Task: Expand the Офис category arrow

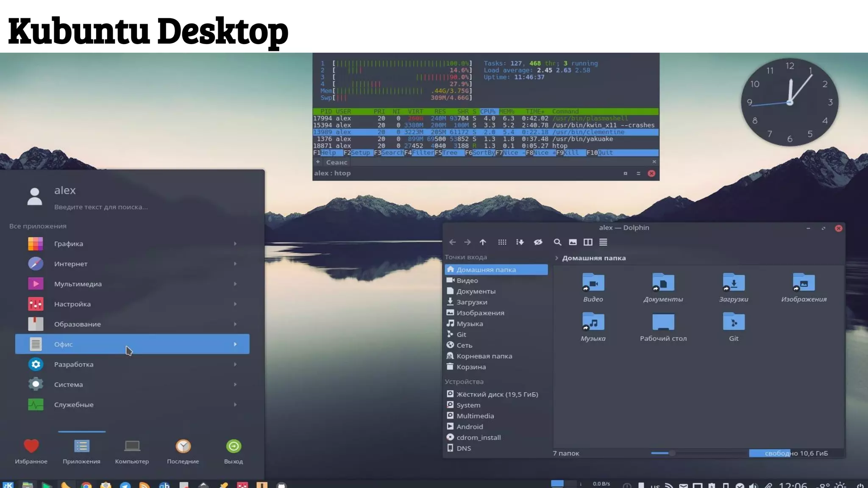Action: click(x=235, y=344)
